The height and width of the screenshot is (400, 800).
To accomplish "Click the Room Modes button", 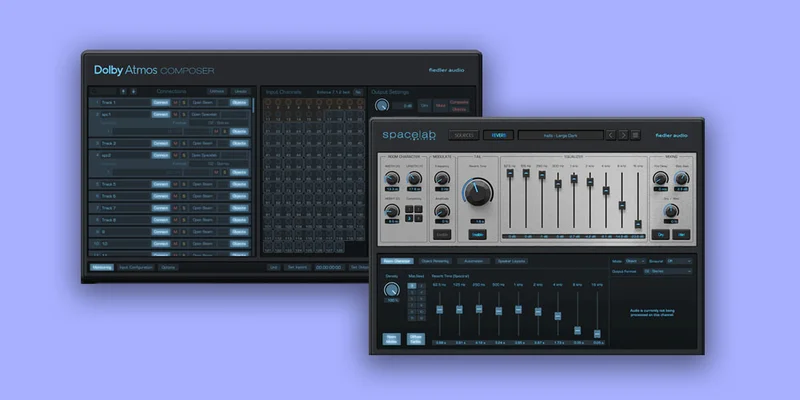I will 392,339.
